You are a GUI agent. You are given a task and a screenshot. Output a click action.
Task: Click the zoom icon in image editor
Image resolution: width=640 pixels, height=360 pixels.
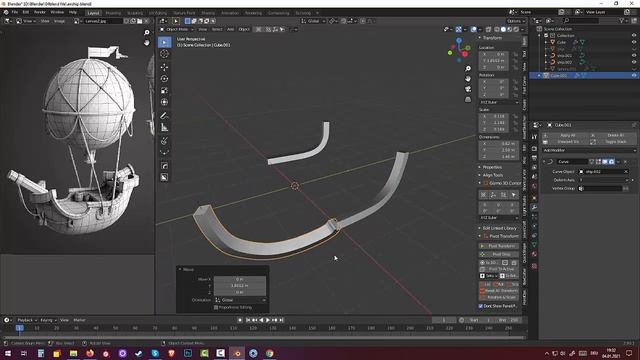[147, 33]
